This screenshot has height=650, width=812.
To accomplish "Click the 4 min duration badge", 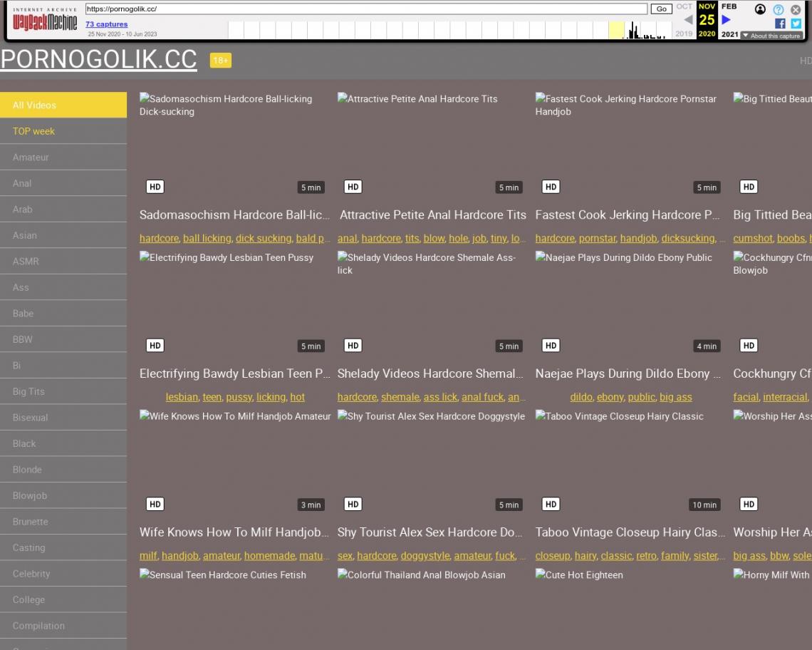I will 707,346.
